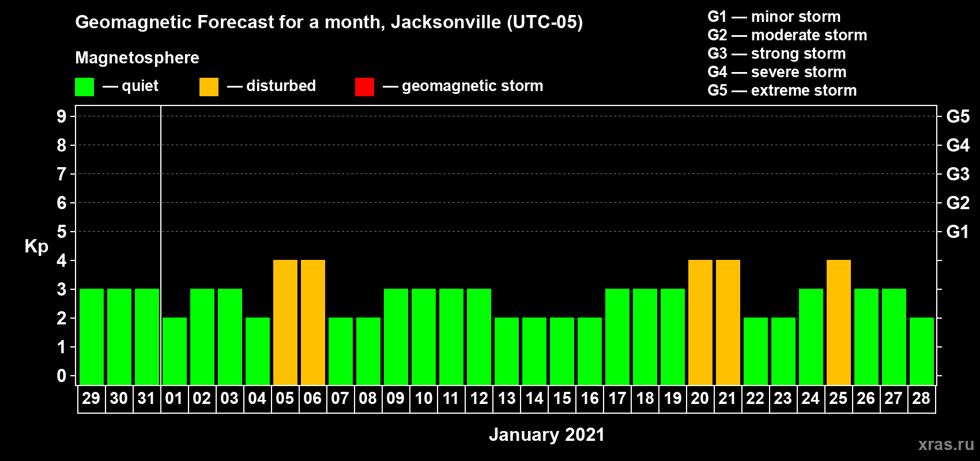Image resolution: width=980 pixels, height=461 pixels.
Task: Click the Kp axis title
Action: (x=36, y=247)
